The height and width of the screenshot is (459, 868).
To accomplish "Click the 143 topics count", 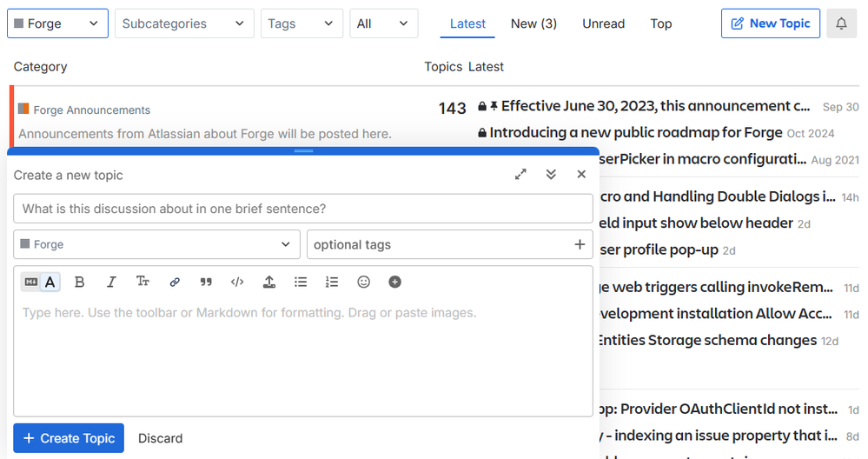I will click(x=453, y=109).
